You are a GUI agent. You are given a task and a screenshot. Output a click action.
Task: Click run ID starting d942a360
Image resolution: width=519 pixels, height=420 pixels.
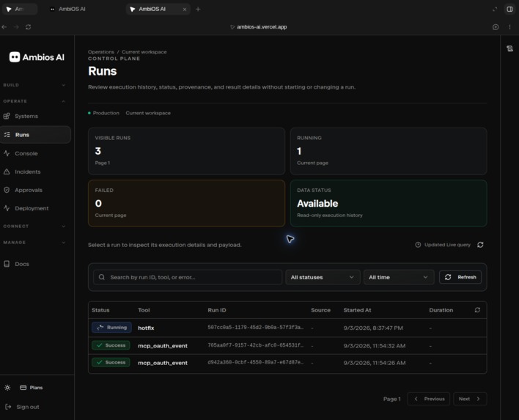(256, 362)
